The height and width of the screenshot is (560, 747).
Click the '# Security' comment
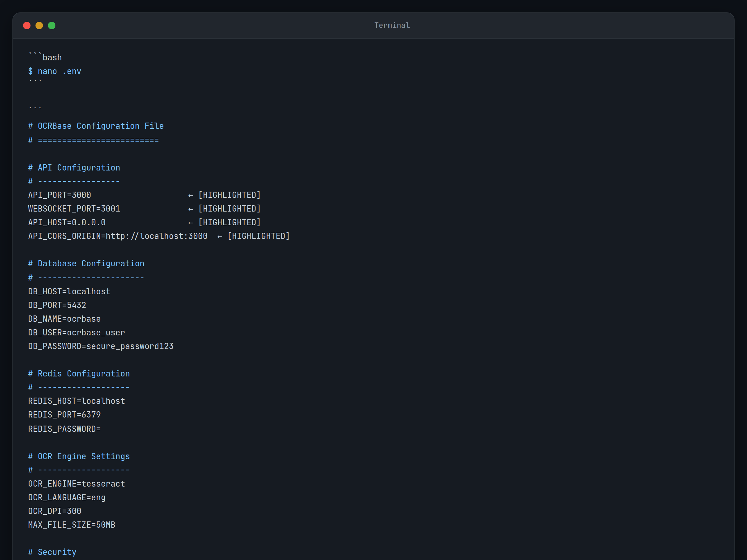pos(52,552)
